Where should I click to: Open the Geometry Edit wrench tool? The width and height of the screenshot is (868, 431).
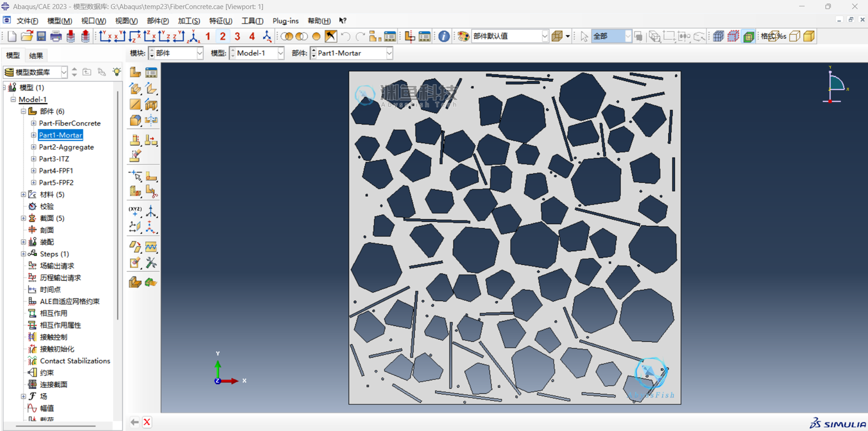(151, 263)
